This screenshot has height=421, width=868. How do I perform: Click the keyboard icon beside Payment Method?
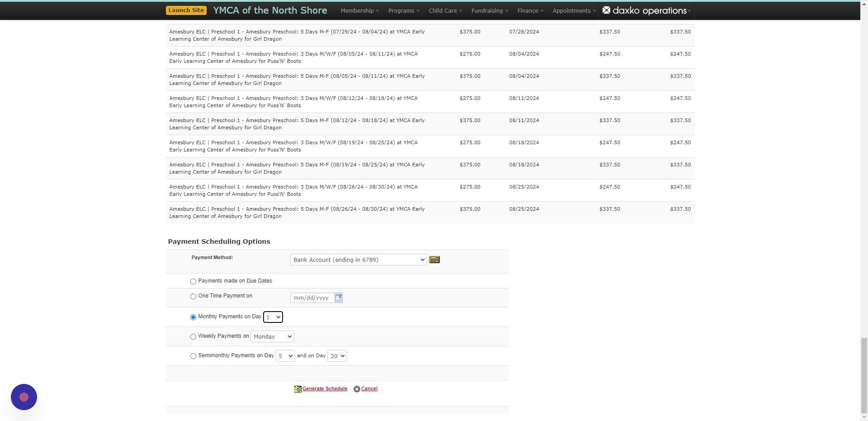434,260
